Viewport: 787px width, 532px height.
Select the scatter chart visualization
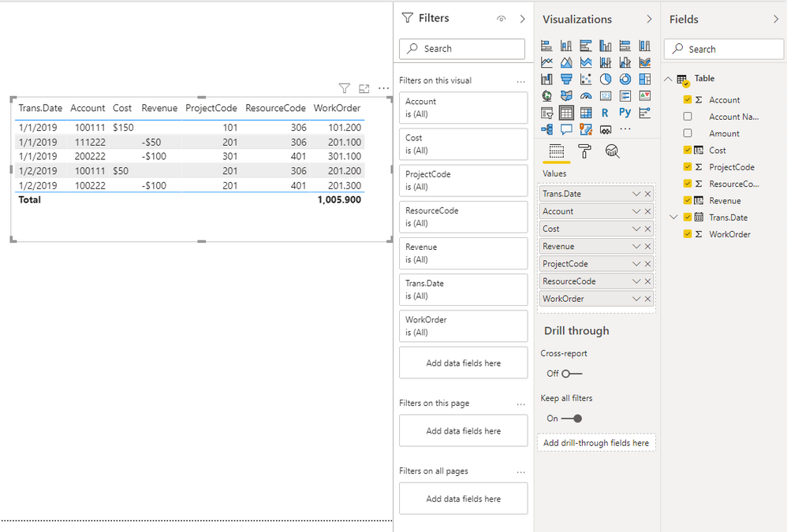(x=586, y=80)
